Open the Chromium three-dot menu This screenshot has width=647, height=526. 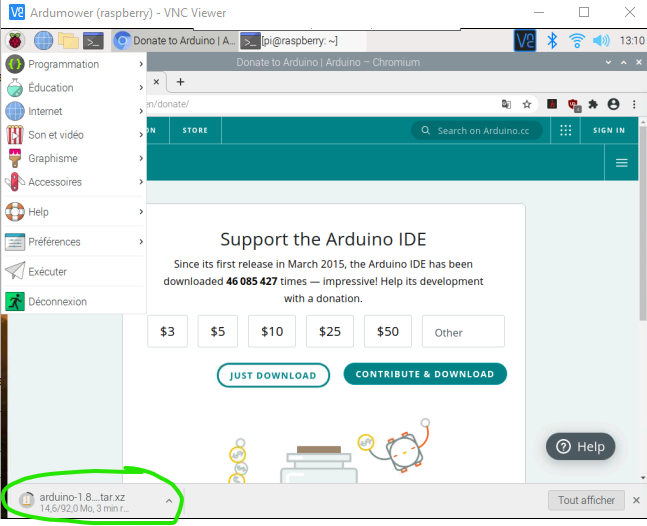634,104
